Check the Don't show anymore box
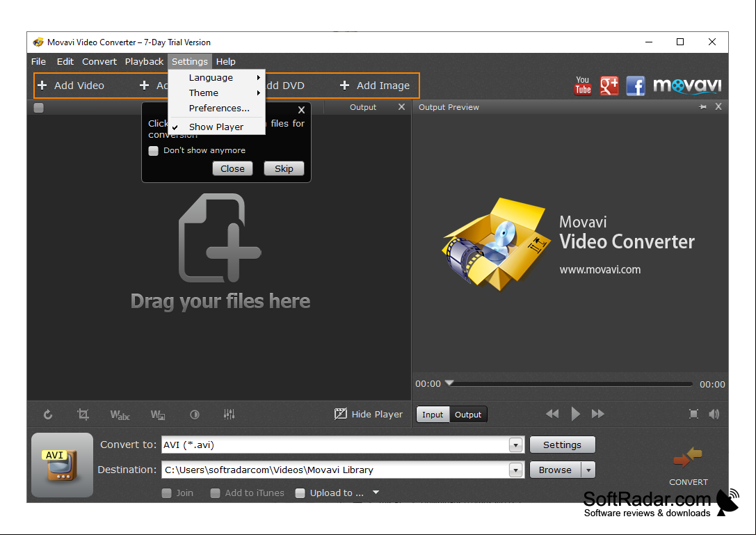 (153, 150)
